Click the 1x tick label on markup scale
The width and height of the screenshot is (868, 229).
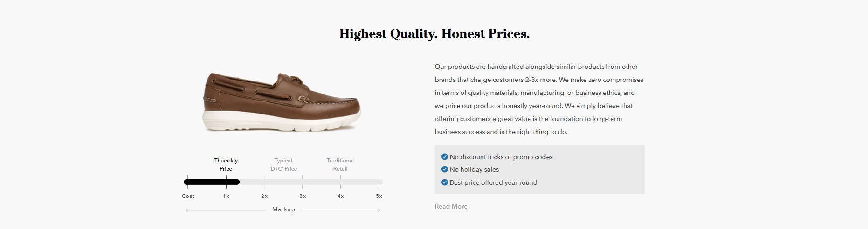coord(226,196)
